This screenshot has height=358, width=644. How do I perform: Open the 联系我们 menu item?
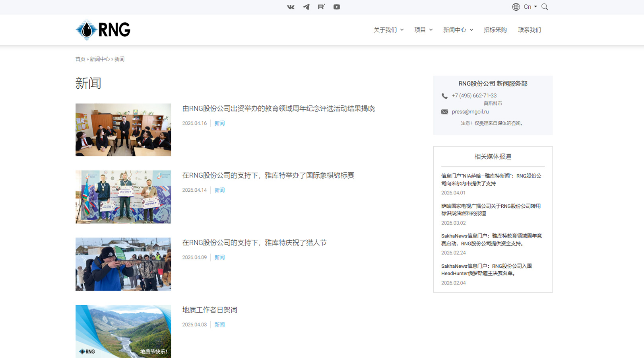pos(530,30)
